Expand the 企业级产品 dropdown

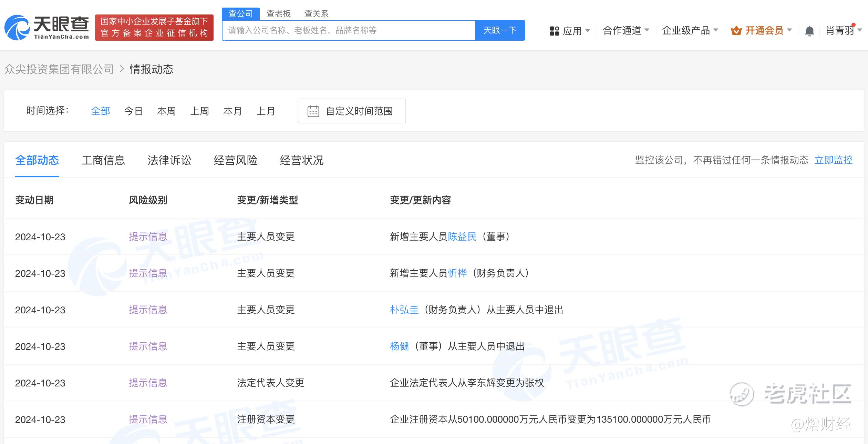[x=690, y=30]
